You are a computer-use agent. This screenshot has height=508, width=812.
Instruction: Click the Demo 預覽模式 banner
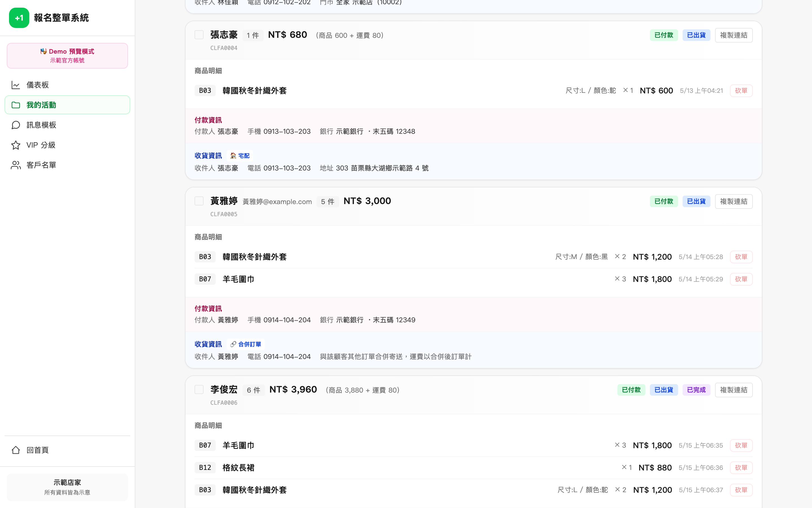tap(67, 56)
